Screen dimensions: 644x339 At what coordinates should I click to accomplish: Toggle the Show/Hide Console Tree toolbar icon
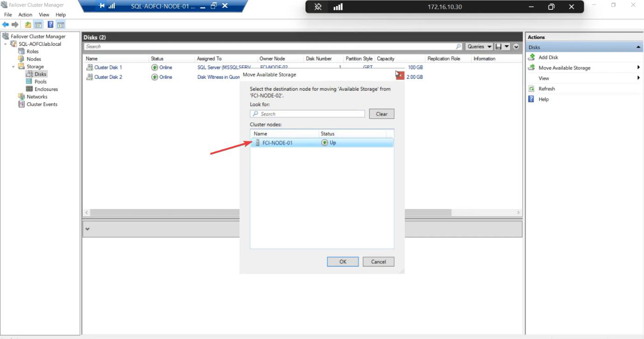[38, 25]
